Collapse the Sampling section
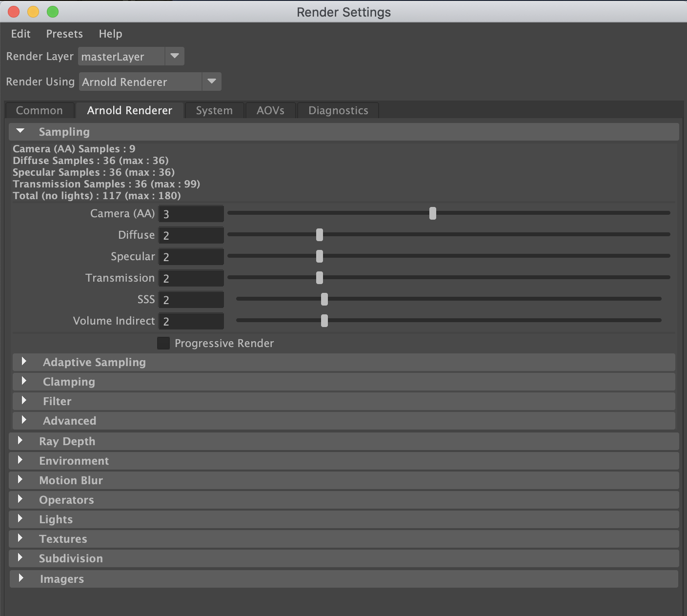The width and height of the screenshot is (687, 616). point(20,131)
